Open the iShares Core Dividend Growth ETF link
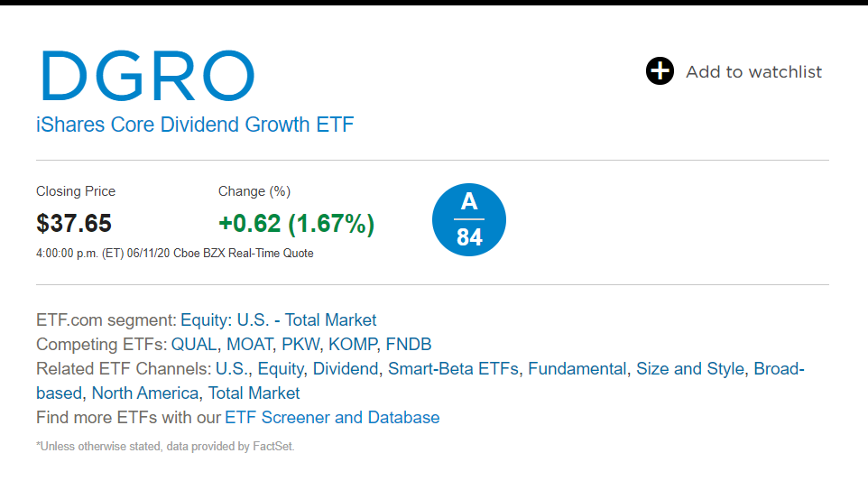The image size is (868, 481). coord(195,125)
